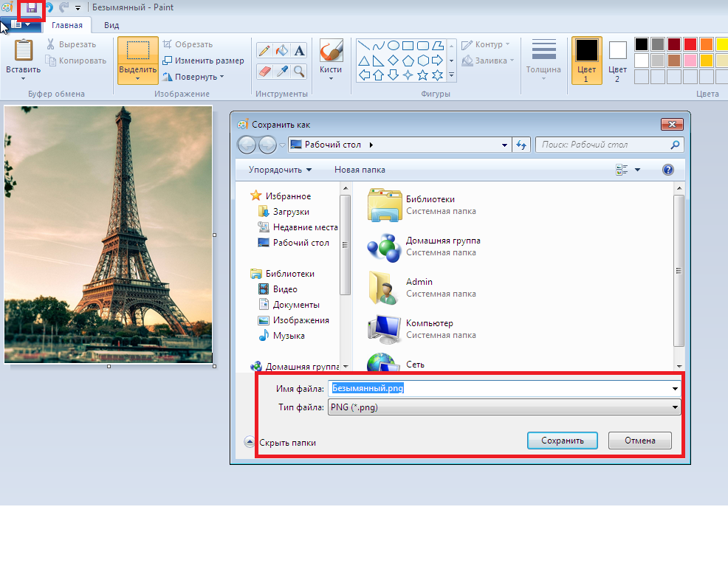
Task: Pick the red swatch in the palette
Action: click(x=690, y=44)
